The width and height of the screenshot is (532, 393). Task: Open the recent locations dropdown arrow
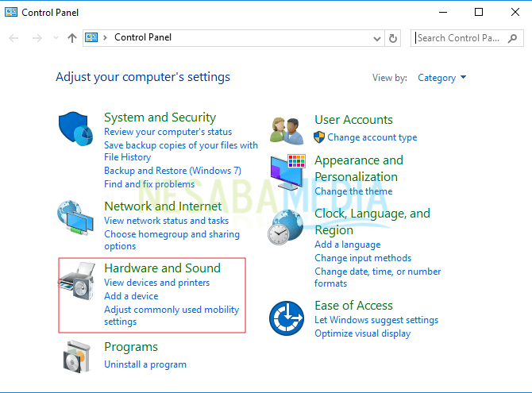(56, 37)
